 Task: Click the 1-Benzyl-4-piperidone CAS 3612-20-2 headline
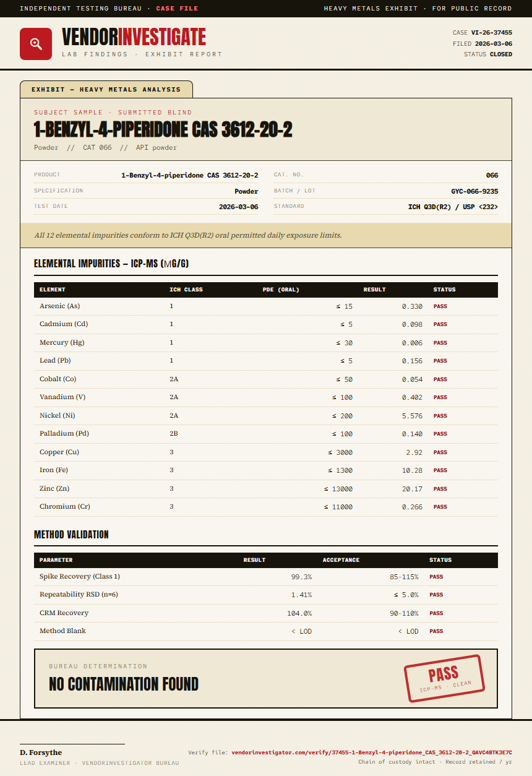tap(163, 129)
